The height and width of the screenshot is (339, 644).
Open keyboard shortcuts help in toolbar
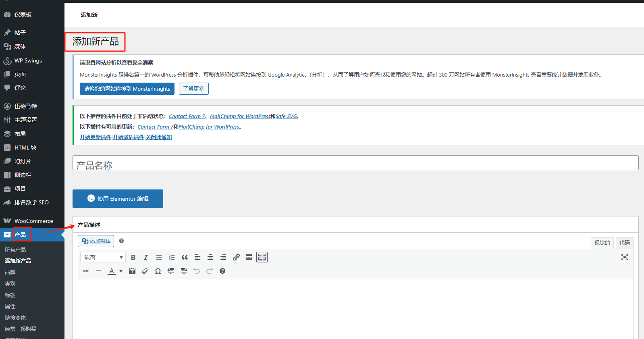[222, 271]
